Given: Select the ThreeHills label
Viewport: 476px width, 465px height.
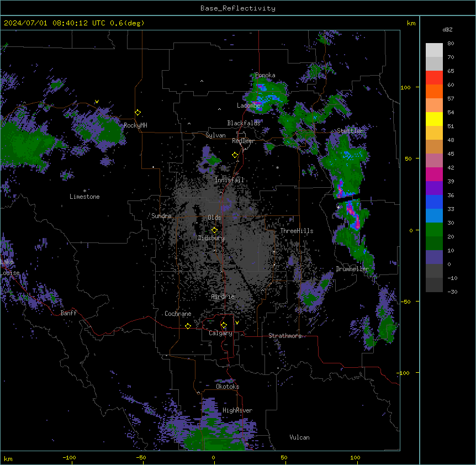Looking at the screenshot, I should point(297,231).
